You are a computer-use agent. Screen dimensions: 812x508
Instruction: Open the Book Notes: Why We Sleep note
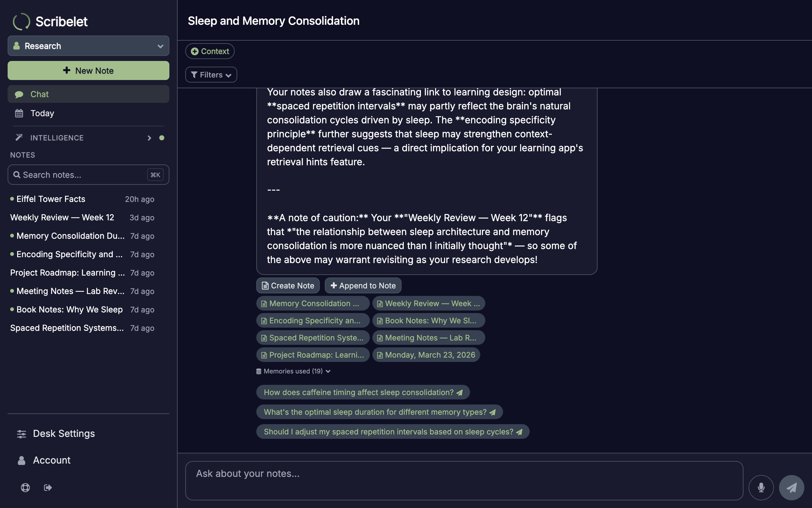pyautogui.click(x=82, y=310)
